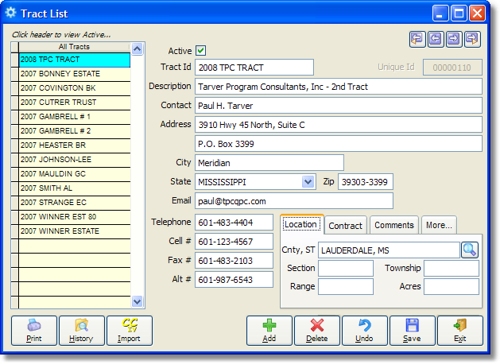Save the tract record
Image resolution: width=500 pixels, height=364 pixels.
(412, 331)
